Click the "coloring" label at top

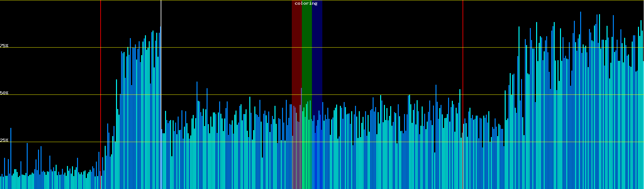point(306,3)
